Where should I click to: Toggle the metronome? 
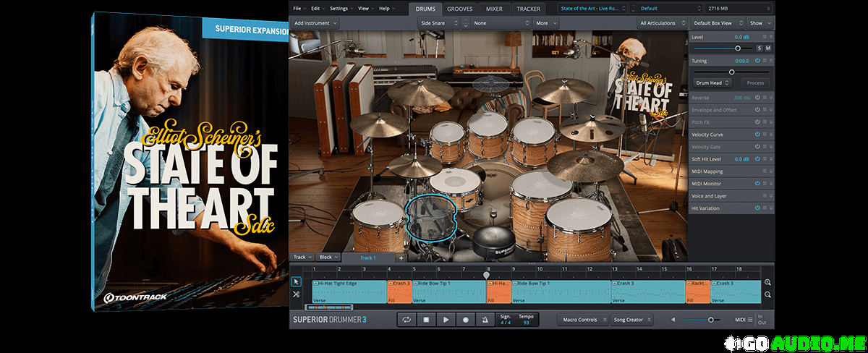click(x=485, y=319)
